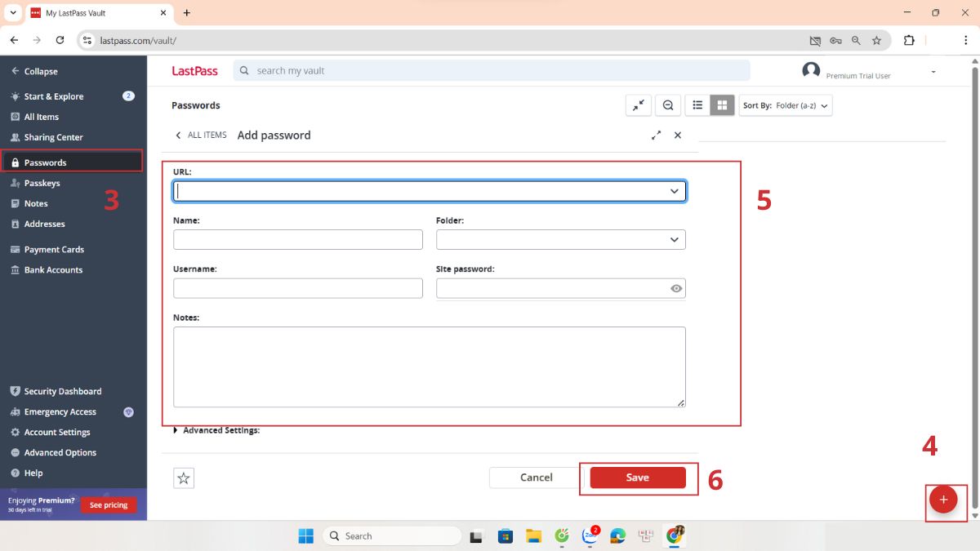The width and height of the screenshot is (980, 551).
Task: Open Advanced Options
Action: pyautogui.click(x=53, y=452)
